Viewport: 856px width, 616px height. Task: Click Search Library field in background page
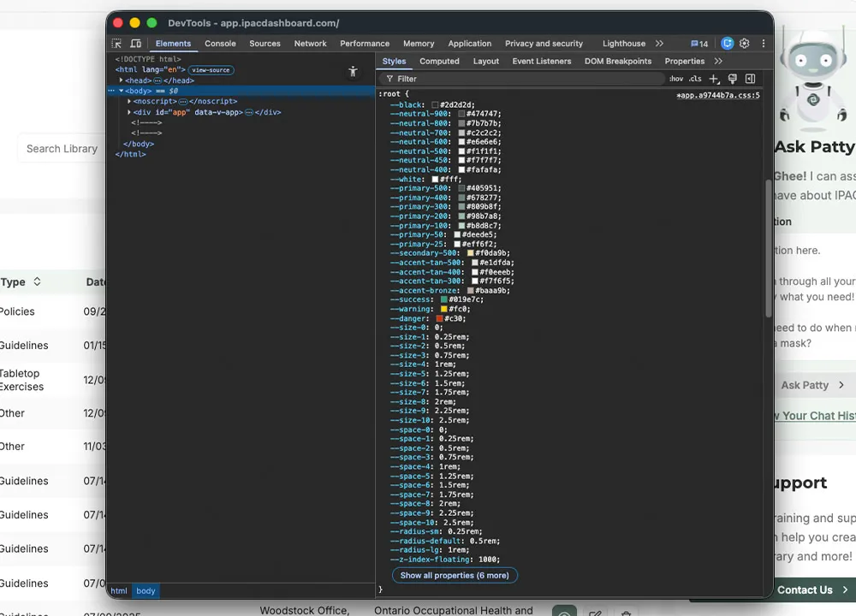62,148
